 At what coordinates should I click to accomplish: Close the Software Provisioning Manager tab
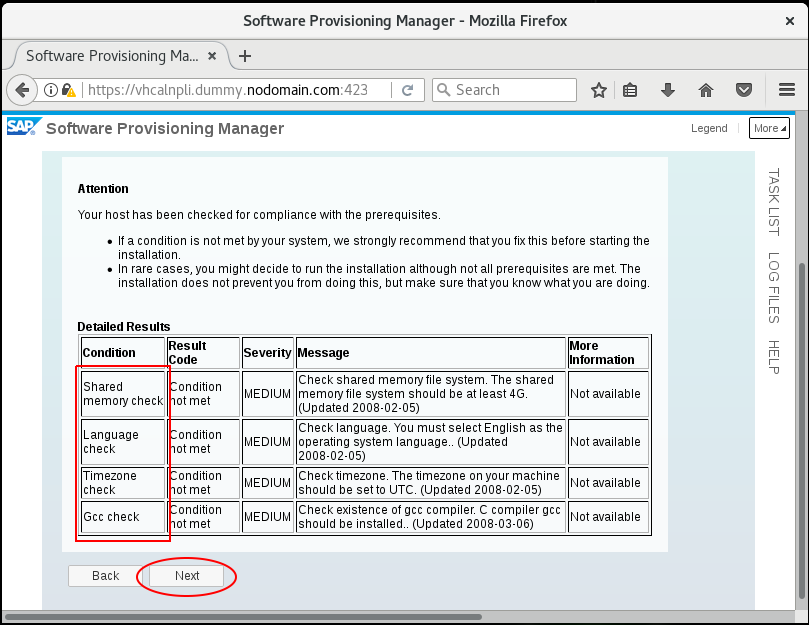[x=212, y=56]
